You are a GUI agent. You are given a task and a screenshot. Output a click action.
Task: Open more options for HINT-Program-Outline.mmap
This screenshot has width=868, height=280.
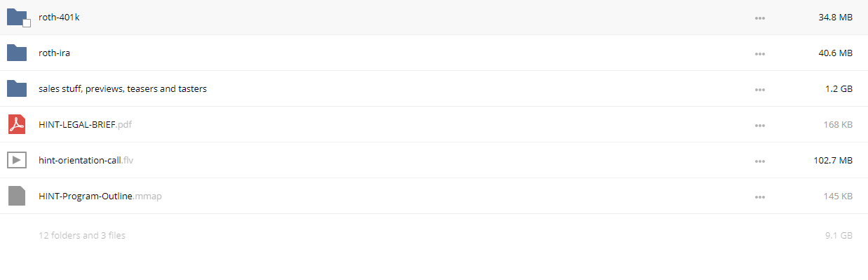pos(759,196)
